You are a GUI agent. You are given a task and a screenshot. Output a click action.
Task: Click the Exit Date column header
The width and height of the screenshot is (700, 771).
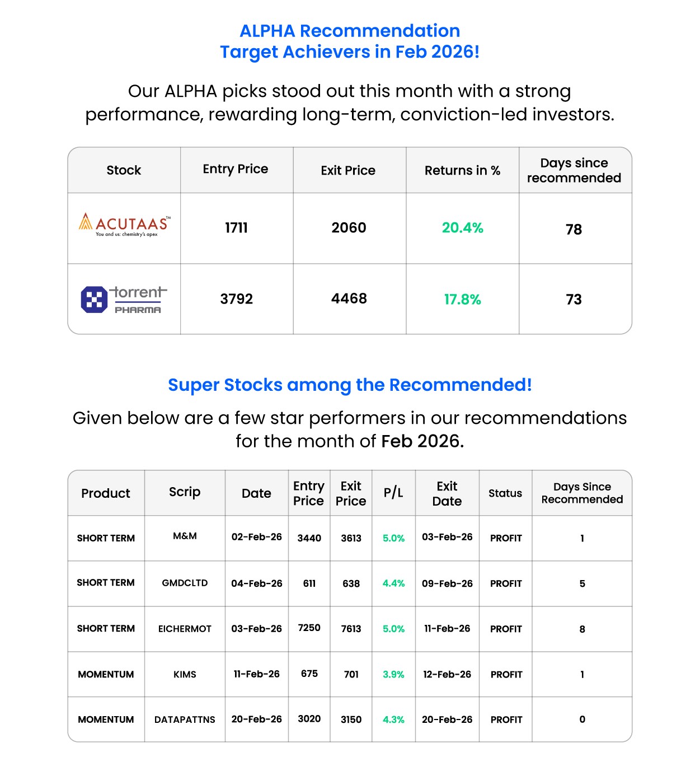pyautogui.click(x=447, y=493)
